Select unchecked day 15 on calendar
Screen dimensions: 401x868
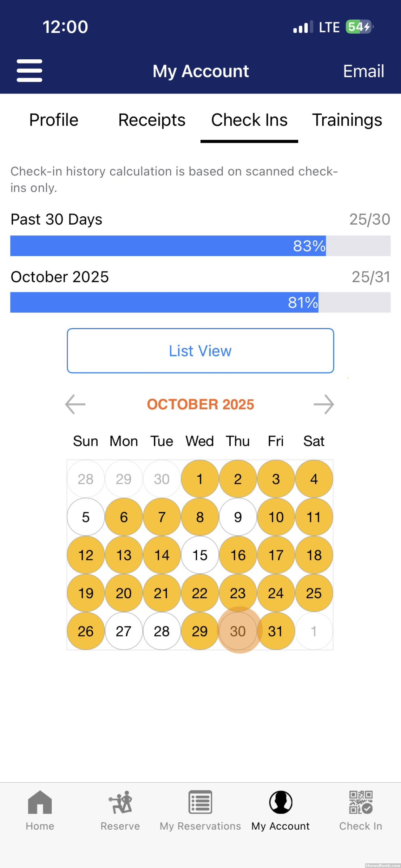(x=200, y=555)
